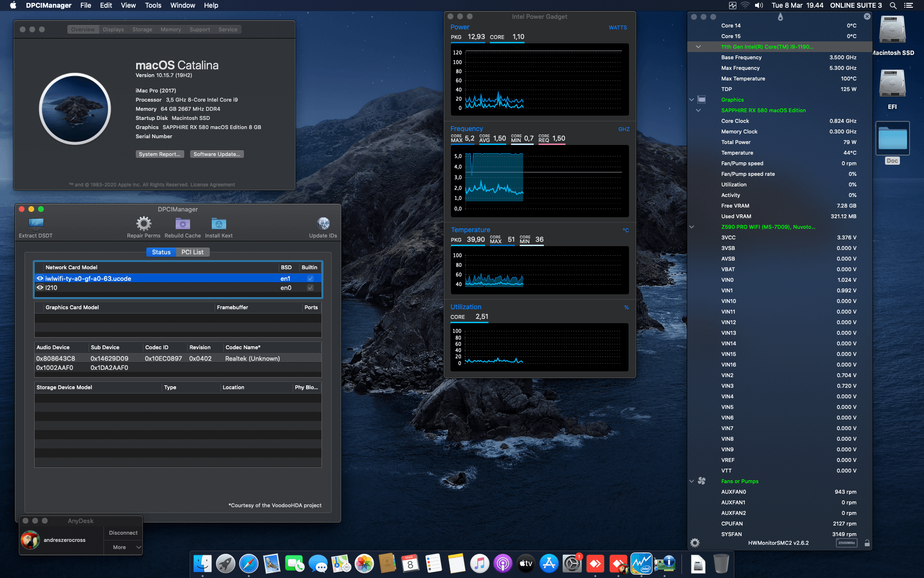Open Calendar icon showing MAR 8
The width and height of the screenshot is (924, 578).
pos(411,564)
